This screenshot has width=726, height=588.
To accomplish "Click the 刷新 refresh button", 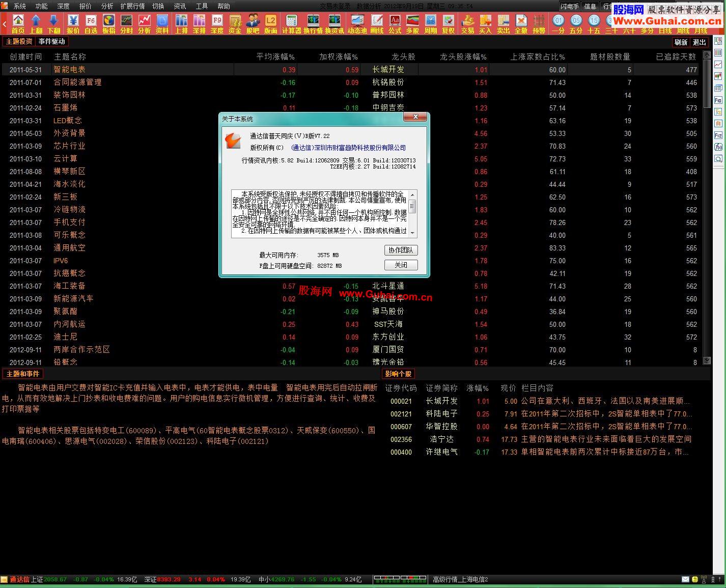I will coord(681,42).
